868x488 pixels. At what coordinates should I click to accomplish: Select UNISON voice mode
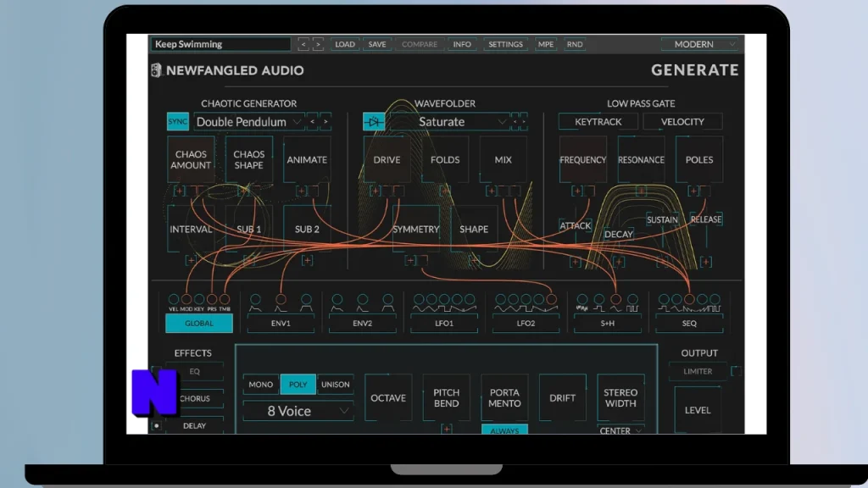(336, 385)
